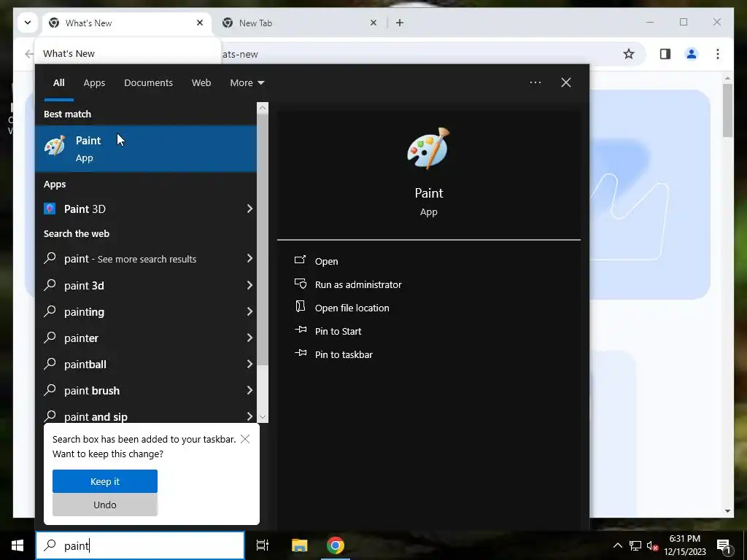
Task: Switch to the Documents search filter tab
Action: (x=148, y=82)
